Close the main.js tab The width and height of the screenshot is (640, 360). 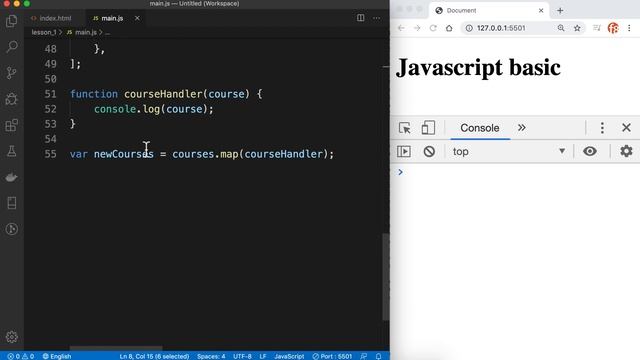[x=137, y=18]
